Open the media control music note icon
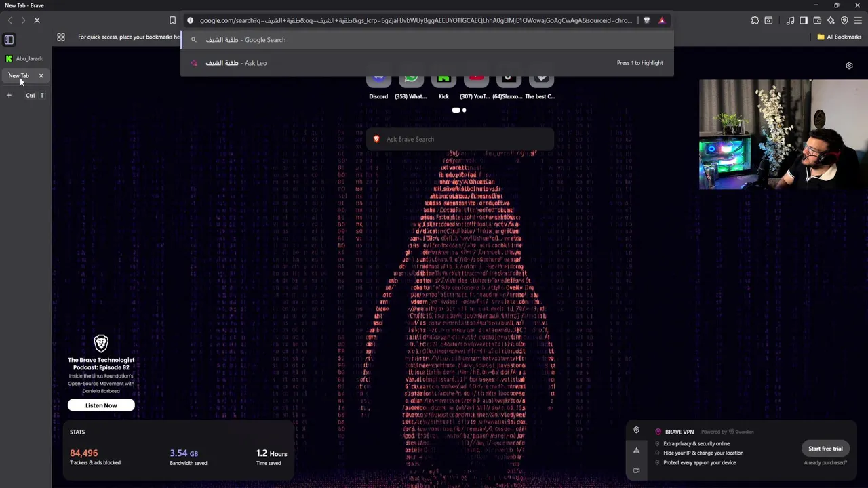Image resolution: width=868 pixels, height=488 pixels. point(790,20)
